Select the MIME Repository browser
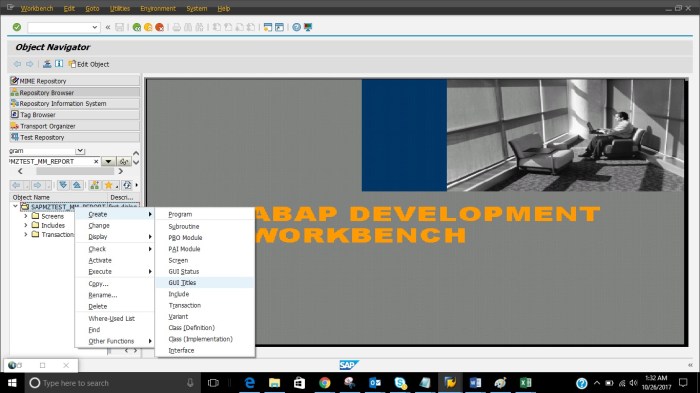Viewport: 700px width, 393px height. (x=74, y=81)
